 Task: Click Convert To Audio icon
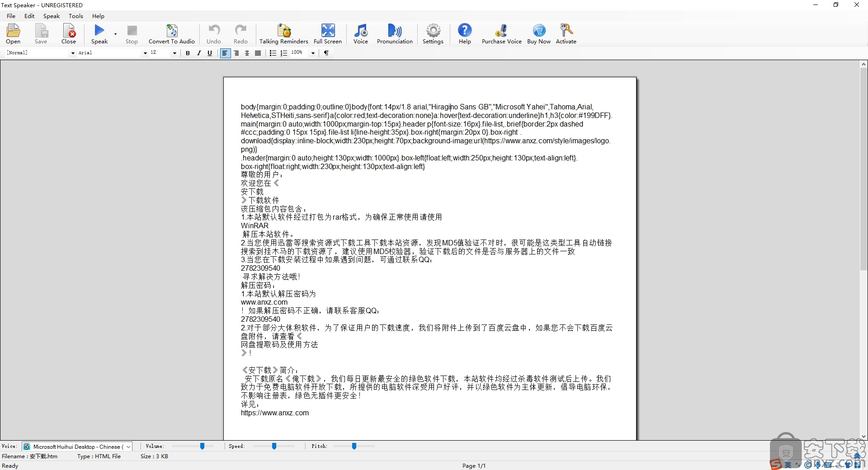point(172,34)
